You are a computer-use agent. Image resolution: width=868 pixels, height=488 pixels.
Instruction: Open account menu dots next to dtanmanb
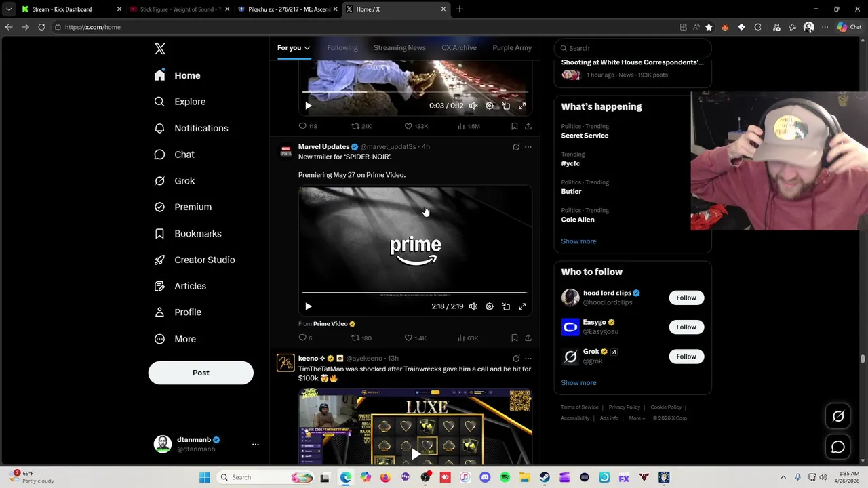click(x=256, y=444)
